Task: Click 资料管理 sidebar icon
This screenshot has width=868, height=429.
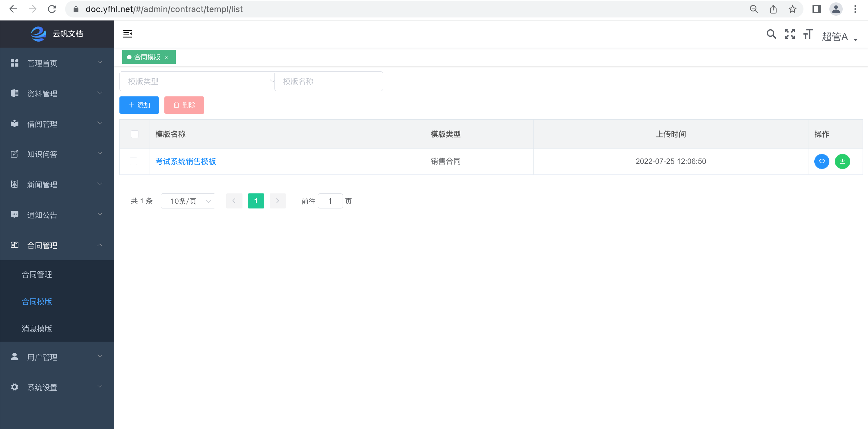Action: (x=14, y=93)
